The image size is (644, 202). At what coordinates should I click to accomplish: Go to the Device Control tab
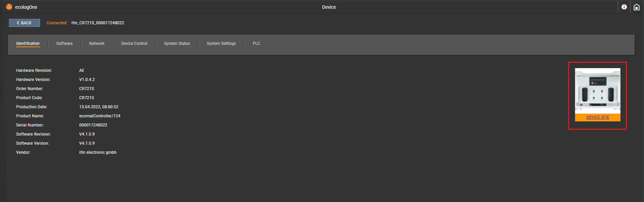point(134,44)
